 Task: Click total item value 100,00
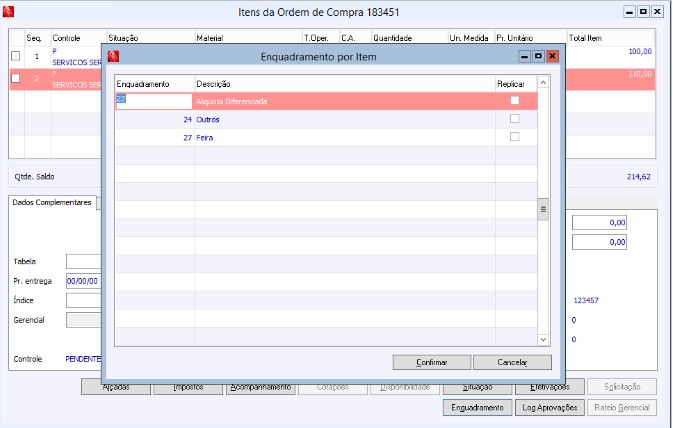[640, 52]
